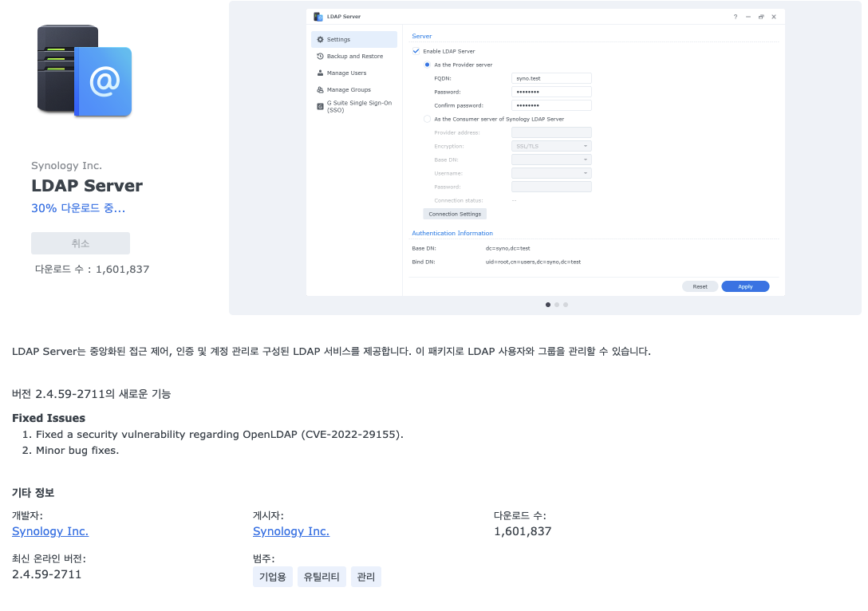Click the LDAP Server package icon
Viewport: 868px width, 611px height.
coord(84,71)
